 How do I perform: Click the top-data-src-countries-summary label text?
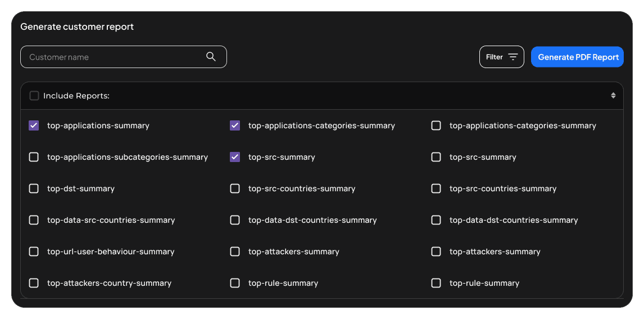pos(111,221)
